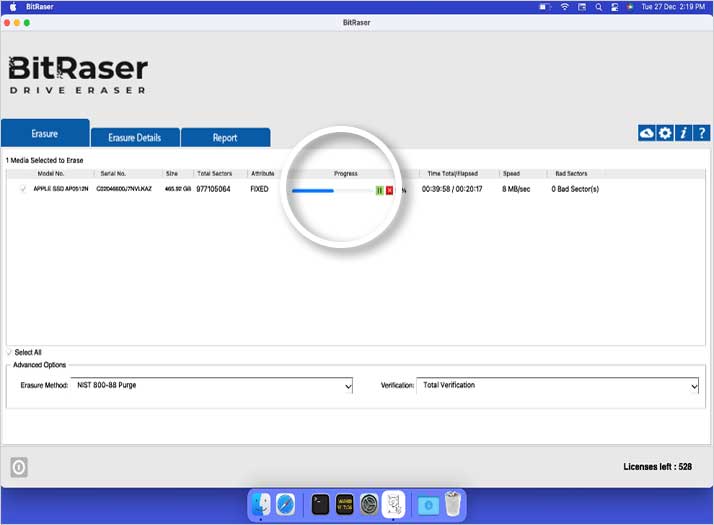Open blue folder in the Dock
The image size is (714, 525).
pyautogui.click(x=428, y=505)
